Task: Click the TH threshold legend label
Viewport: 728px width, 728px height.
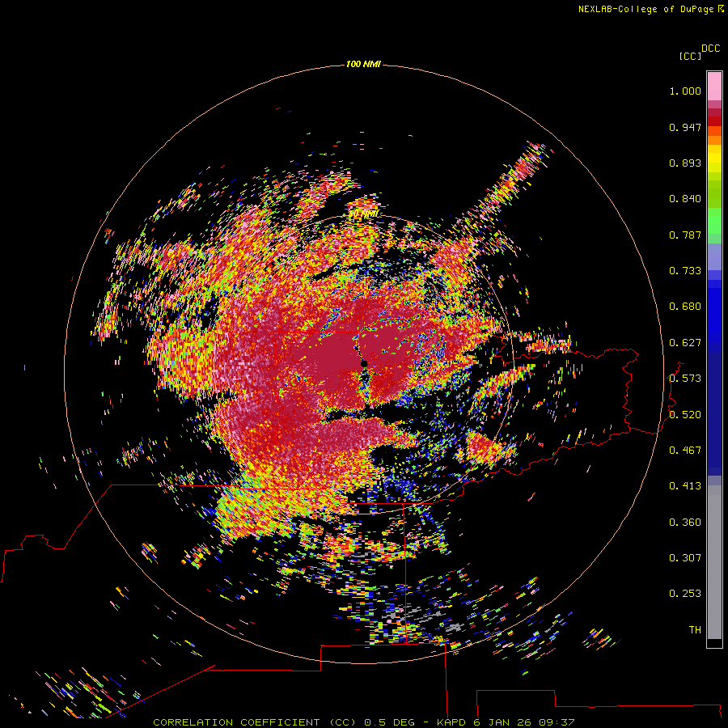Action: (695, 630)
